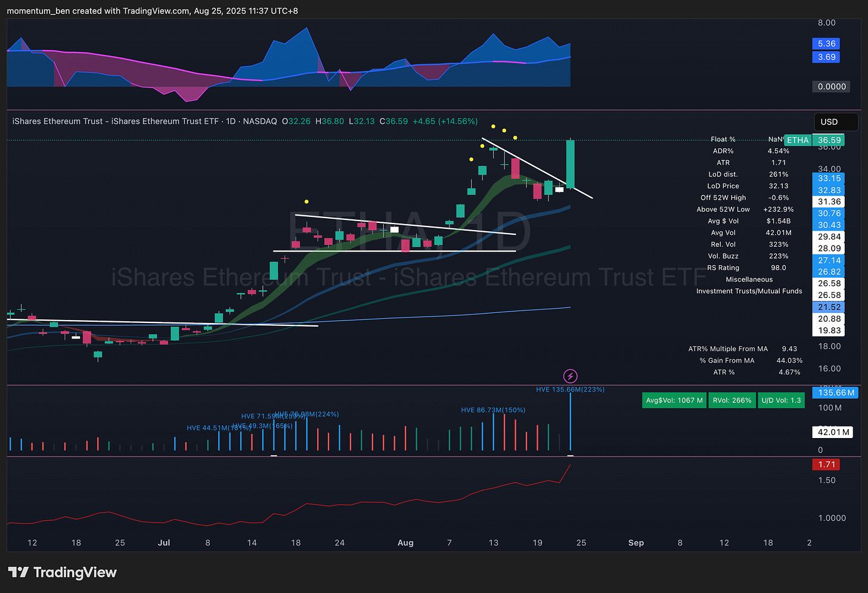
Task: Click the H36.80 high value in legend
Action: pos(330,121)
